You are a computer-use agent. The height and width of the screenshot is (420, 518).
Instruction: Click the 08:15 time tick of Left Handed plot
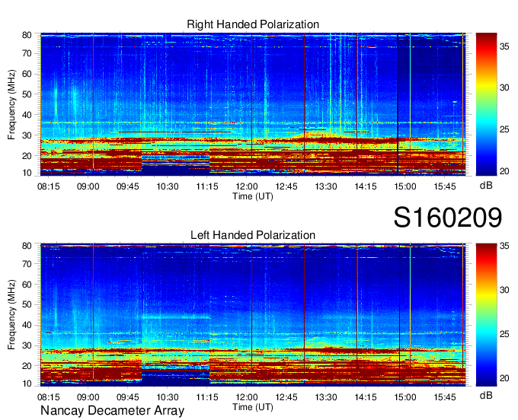click(x=49, y=397)
